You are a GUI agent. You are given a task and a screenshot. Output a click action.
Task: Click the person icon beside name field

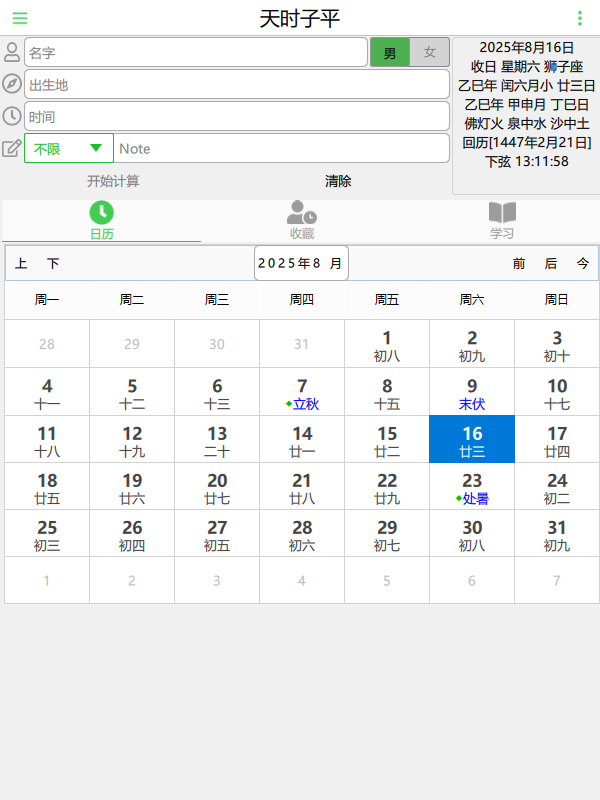[x=12, y=52]
